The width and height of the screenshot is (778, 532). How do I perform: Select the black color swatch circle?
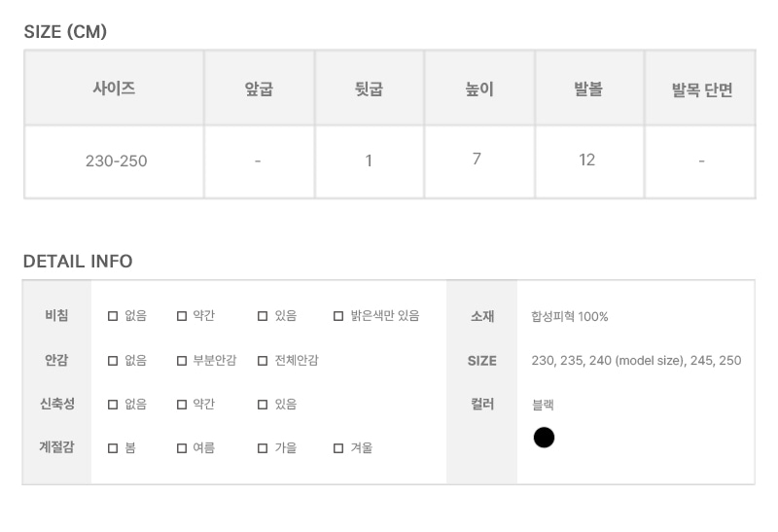coord(544,438)
